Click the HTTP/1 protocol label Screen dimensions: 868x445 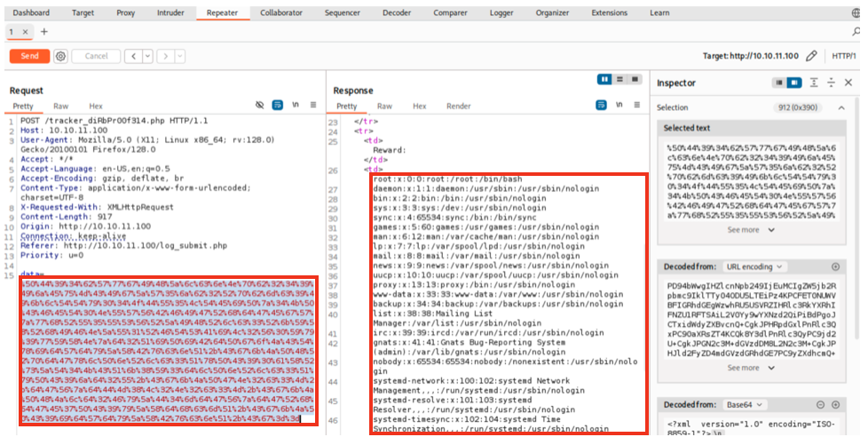click(x=844, y=56)
